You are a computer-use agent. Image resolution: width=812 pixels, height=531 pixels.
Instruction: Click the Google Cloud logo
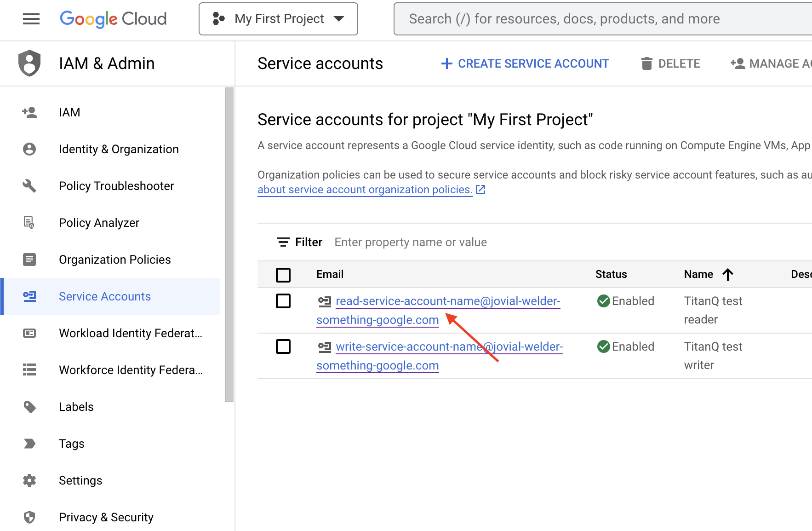click(113, 19)
